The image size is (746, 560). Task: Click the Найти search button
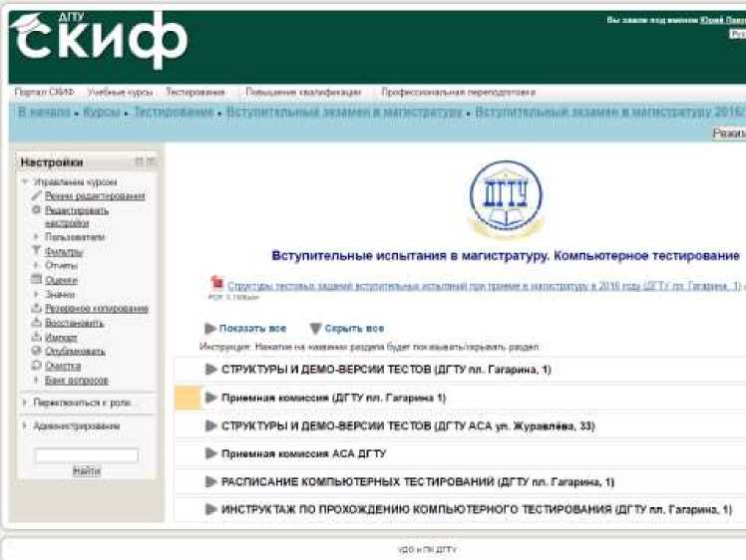pyautogui.click(x=86, y=470)
